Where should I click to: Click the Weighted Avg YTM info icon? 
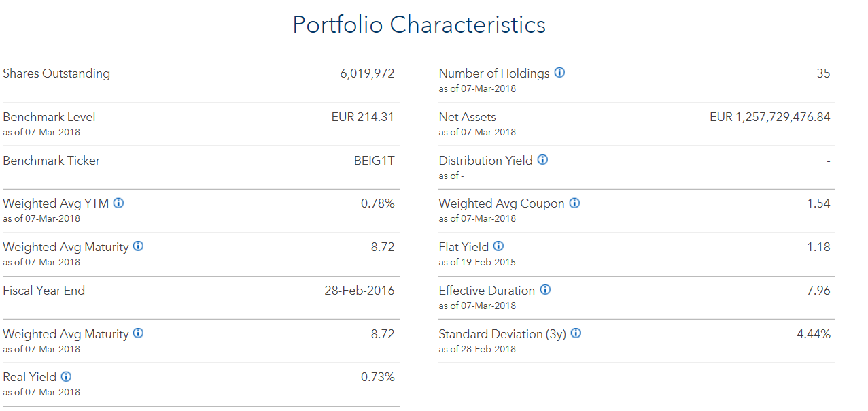point(118,203)
